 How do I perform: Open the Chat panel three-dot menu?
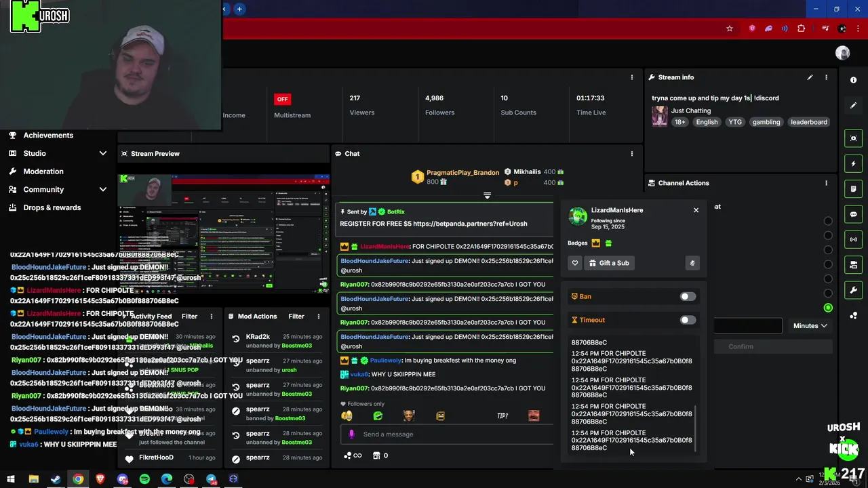point(632,154)
